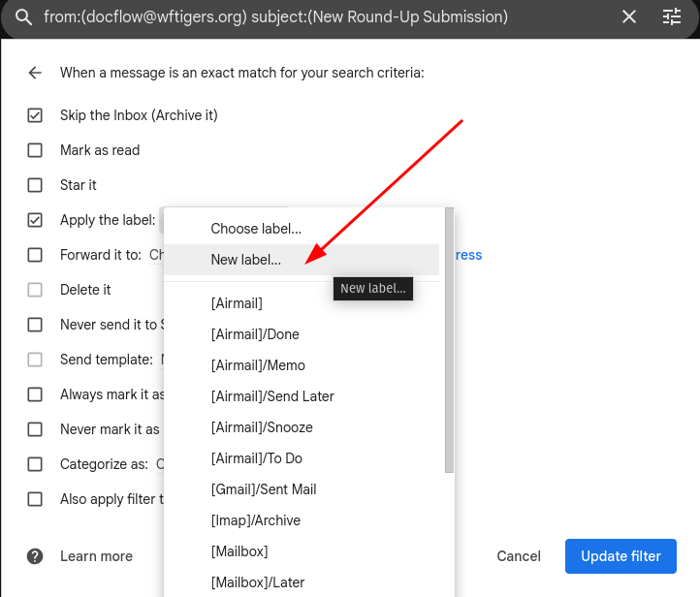Viewport: 700px width, 597px height.
Task: Pick the [Airmail]/To Do label
Action: pos(302,458)
